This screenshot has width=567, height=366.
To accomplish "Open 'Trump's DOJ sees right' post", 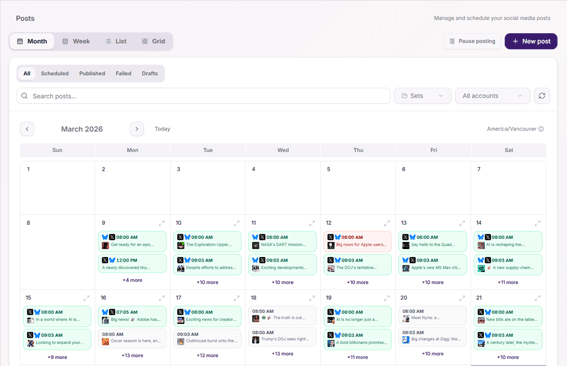I will click(283, 336).
